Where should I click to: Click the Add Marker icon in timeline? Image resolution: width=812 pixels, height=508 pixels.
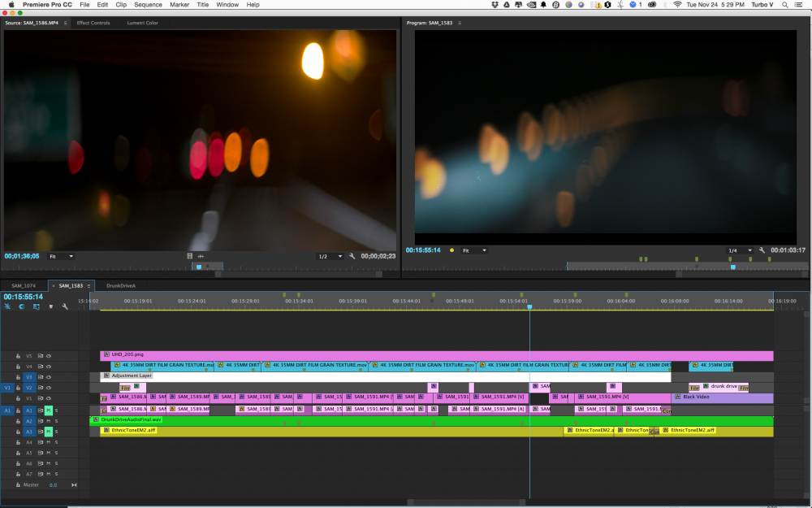[50, 306]
